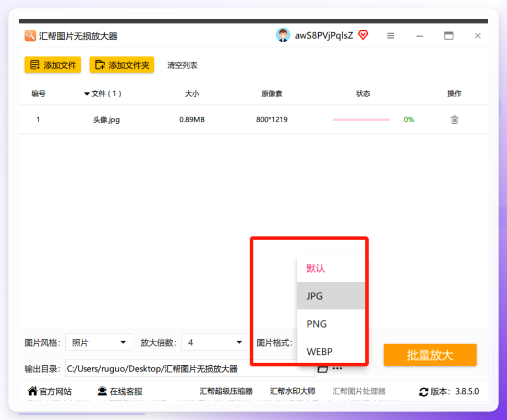Viewport: 507px width, 420px height.
Task: Close the application window
Action: (x=478, y=35)
